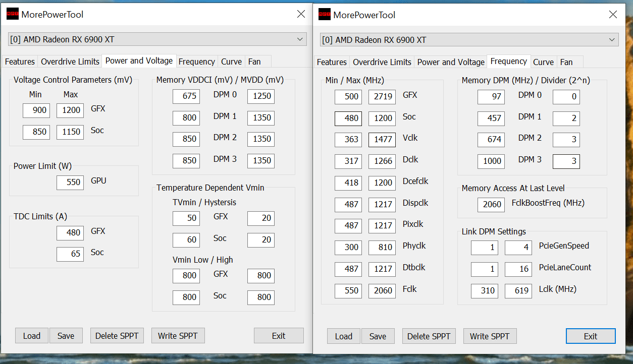The width and height of the screenshot is (633, 364).
Task: Click DPM 0 VDDCI field 675
Action: 186,96
